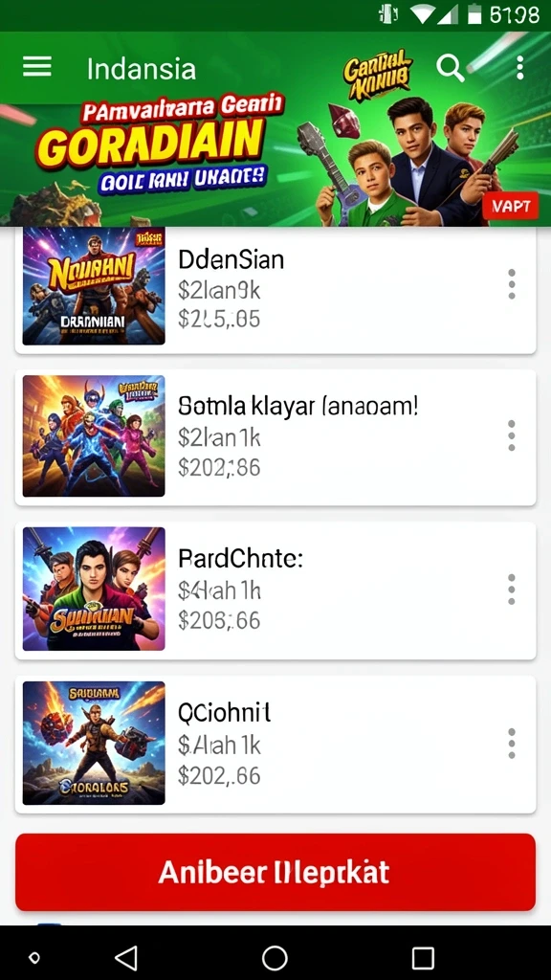Image resolution: width=551 pixels, height=980 pixels.
Task: Open options for Sotnla klayar item
Action: (512, 435)
